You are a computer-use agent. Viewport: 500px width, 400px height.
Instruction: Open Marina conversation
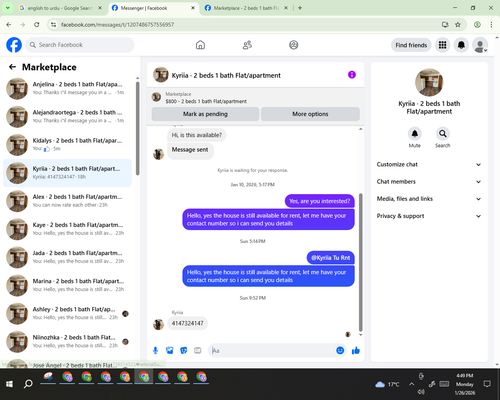(x=67, y=285)
